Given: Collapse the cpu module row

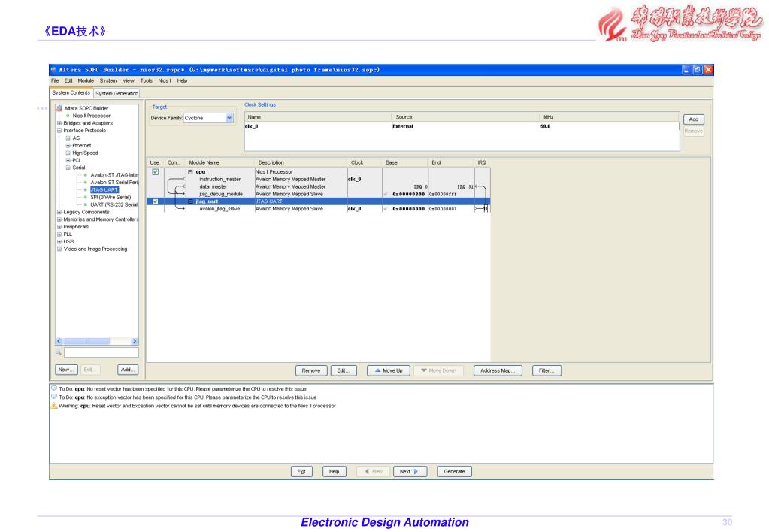Looking at the screenshot, I should (x=190, y=172).
